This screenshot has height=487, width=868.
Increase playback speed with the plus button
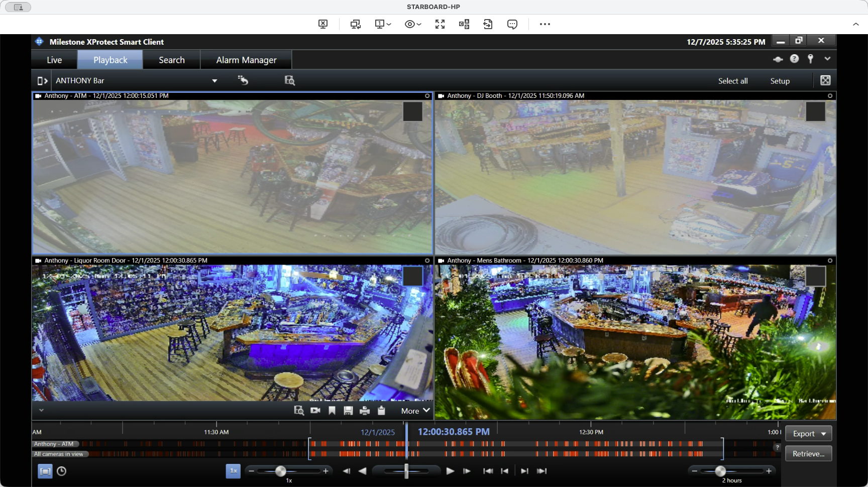[325, 471]
